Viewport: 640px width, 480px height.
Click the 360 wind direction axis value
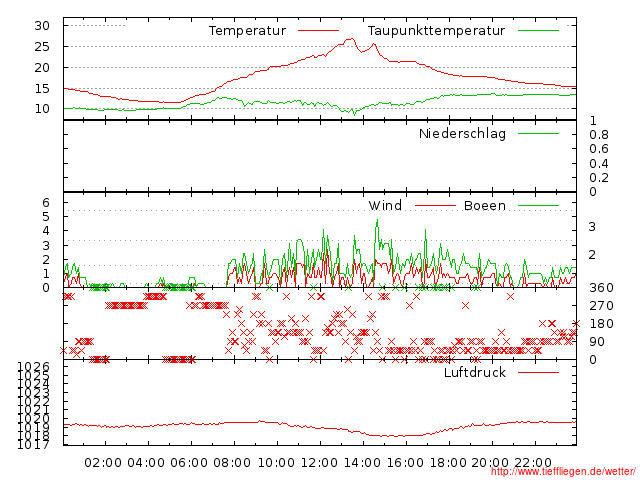click(x=601, y=288)
